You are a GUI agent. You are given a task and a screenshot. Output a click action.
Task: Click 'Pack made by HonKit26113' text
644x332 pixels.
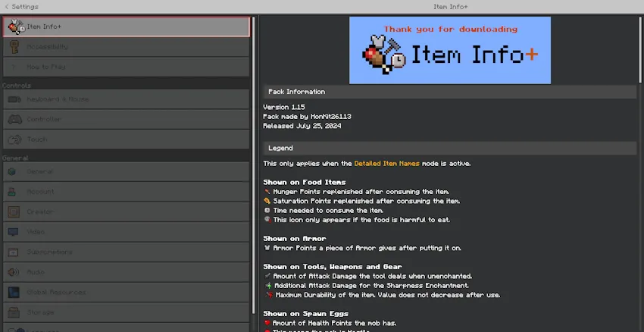coord(307,117)
